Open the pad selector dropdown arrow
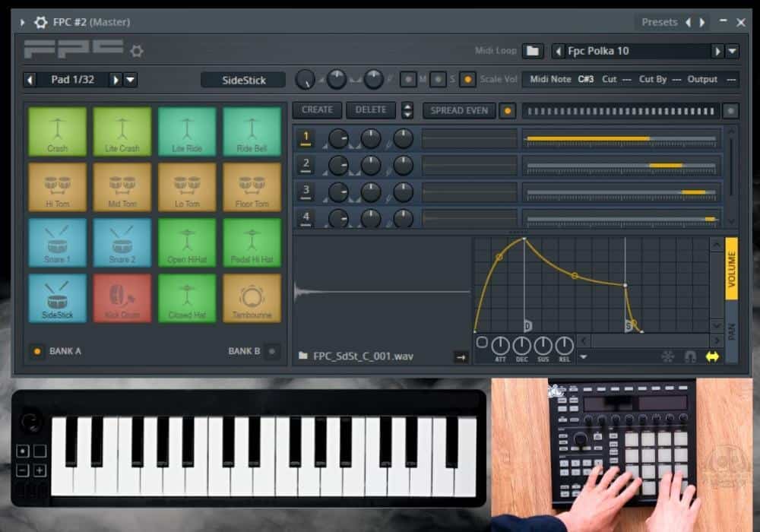The height and width of the screenshot is (532, 760). pos(131,79)
